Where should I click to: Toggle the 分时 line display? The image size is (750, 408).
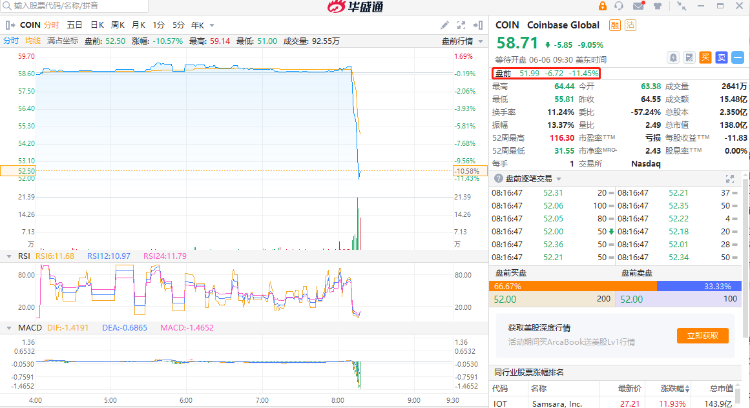click(11, 41)
